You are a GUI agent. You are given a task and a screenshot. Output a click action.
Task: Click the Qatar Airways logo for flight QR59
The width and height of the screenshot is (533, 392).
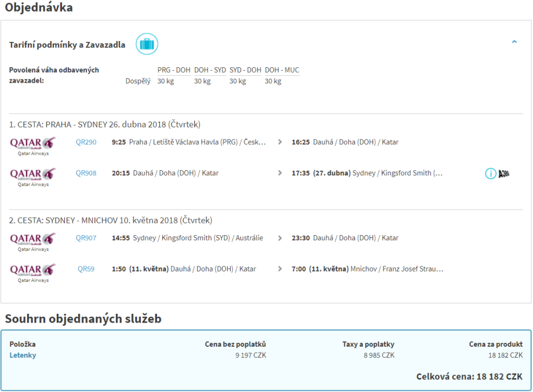33,272
